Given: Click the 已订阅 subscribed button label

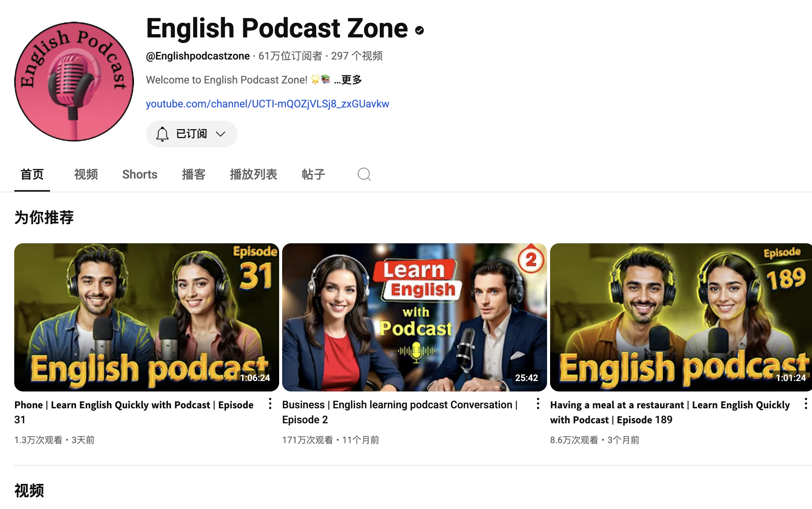Looking at the screenshot, I should [192, 134].
